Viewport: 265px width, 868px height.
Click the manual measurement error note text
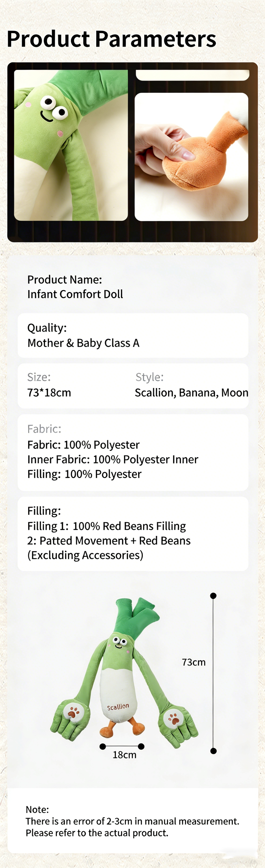pyautogui.click(x=132, y=821)
